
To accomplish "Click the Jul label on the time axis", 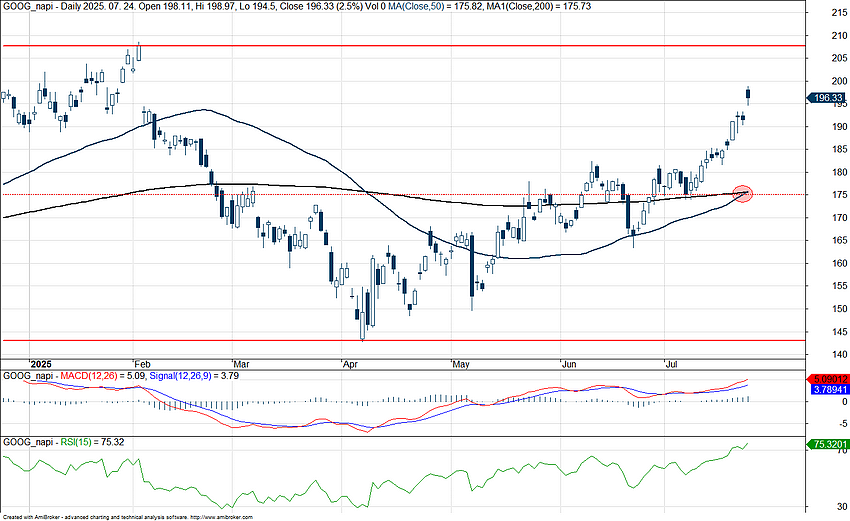I will [672, 364].
